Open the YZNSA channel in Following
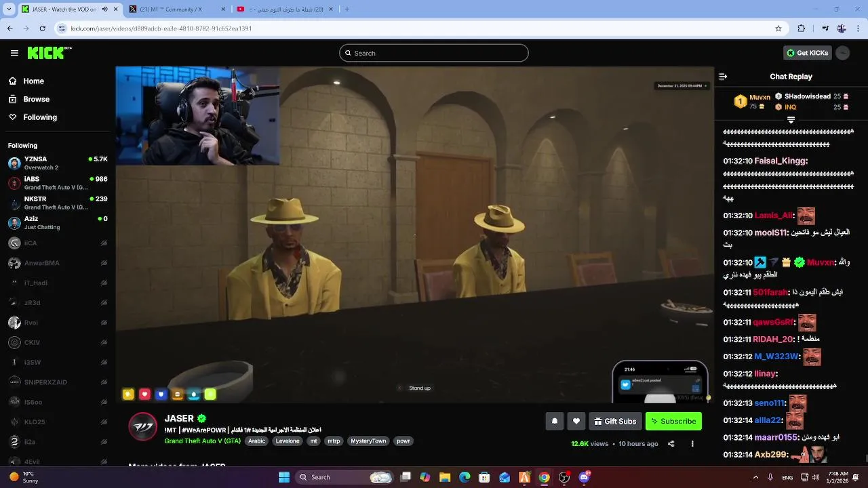 coord(58,163)
